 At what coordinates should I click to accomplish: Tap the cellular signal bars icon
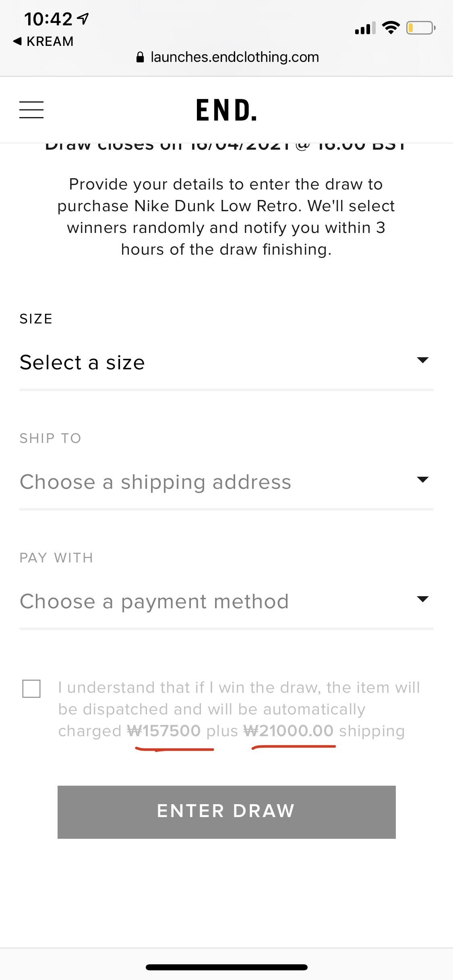click(365, 28)
